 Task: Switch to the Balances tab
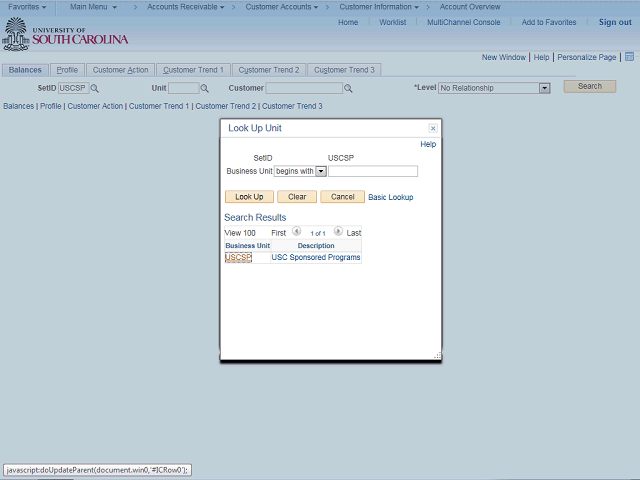pyautogui.click(x=25, y=70)
